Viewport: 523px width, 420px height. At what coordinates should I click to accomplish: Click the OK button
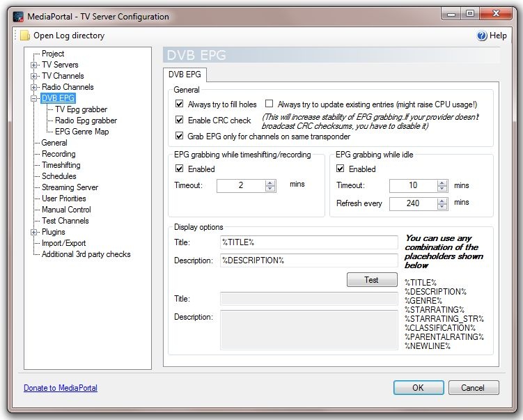click(x=418, y=388)
